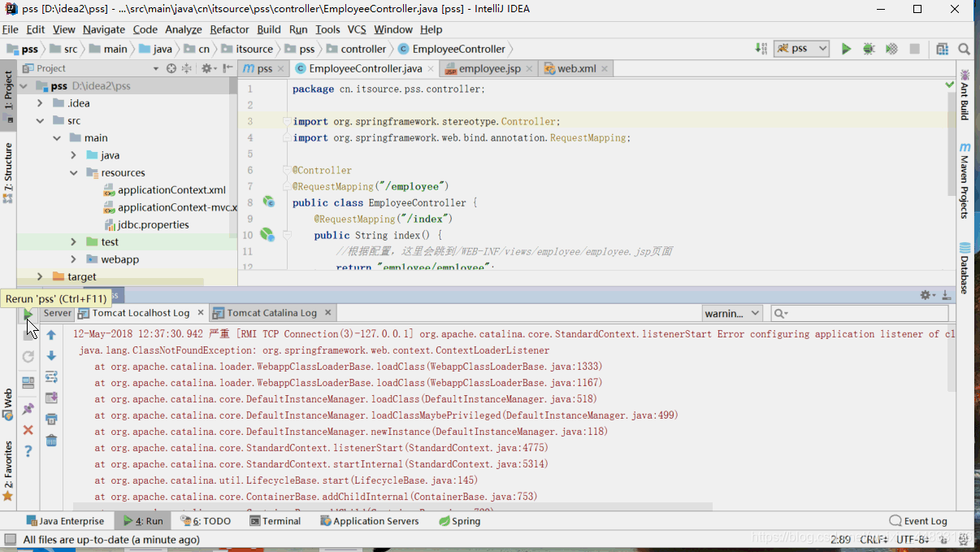980x552 pixels.
Task: Rerun 'pss' in the Run panel
Action: coord(28,314)
